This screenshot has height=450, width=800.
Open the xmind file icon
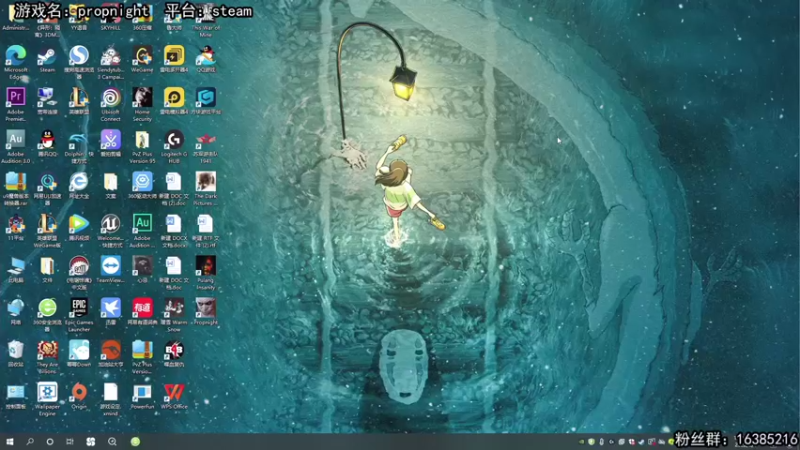click(x=111, y=392)
